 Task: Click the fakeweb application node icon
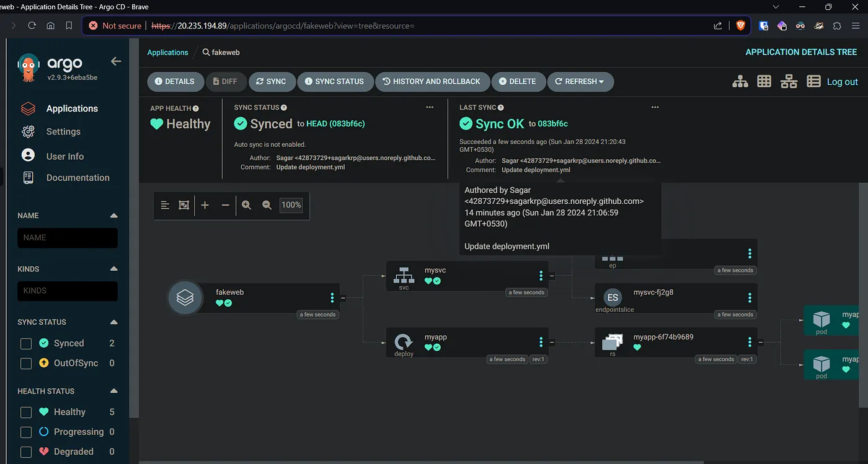click(185, 298)
